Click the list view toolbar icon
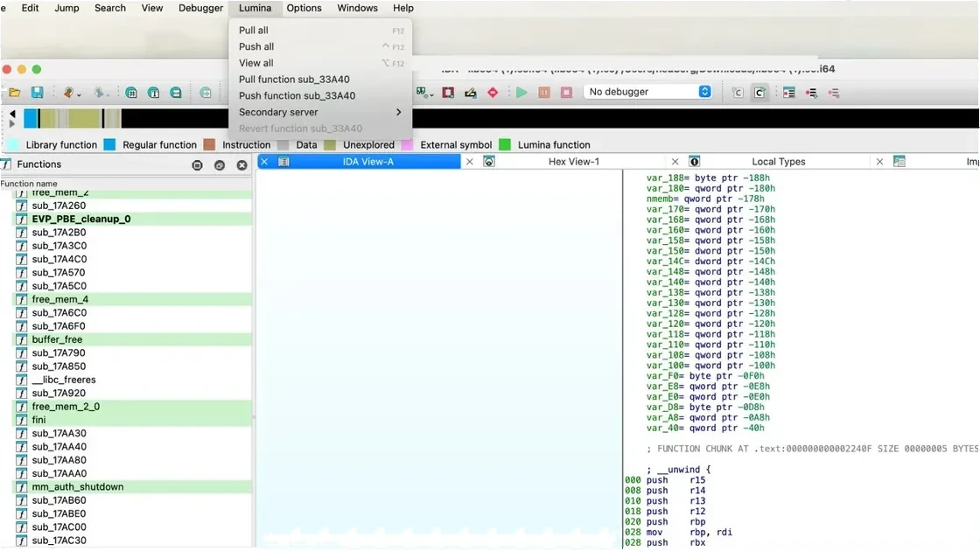This screenshot has height=551, width=980. [x=788, y=93]
